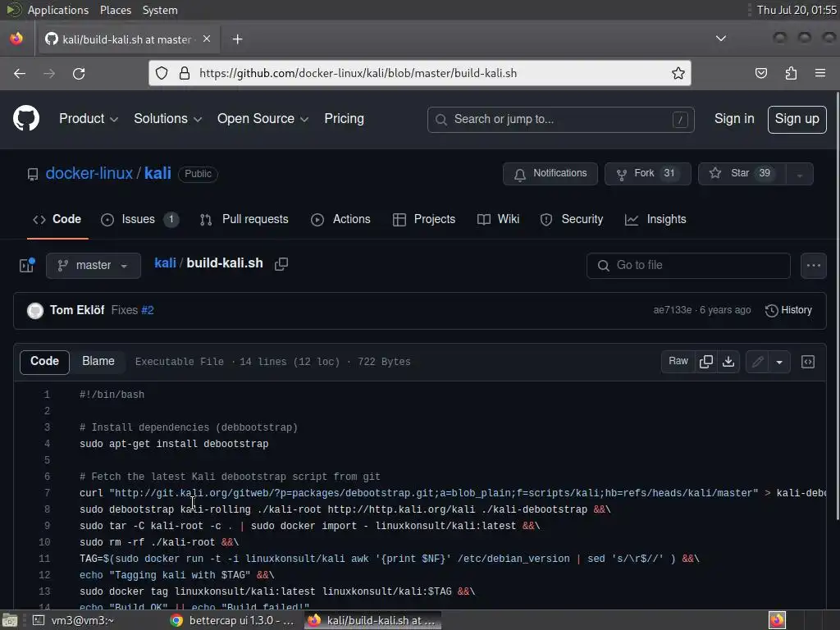Open a new browser tab
The width and height of the screenshot is (840, 630).
[237, 39]
